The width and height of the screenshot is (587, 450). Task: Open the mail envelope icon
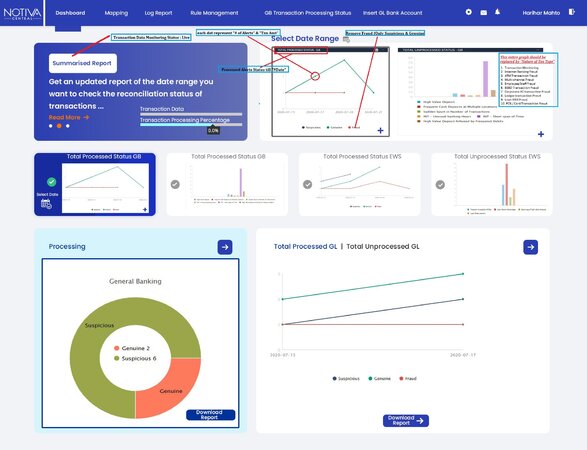484,12
